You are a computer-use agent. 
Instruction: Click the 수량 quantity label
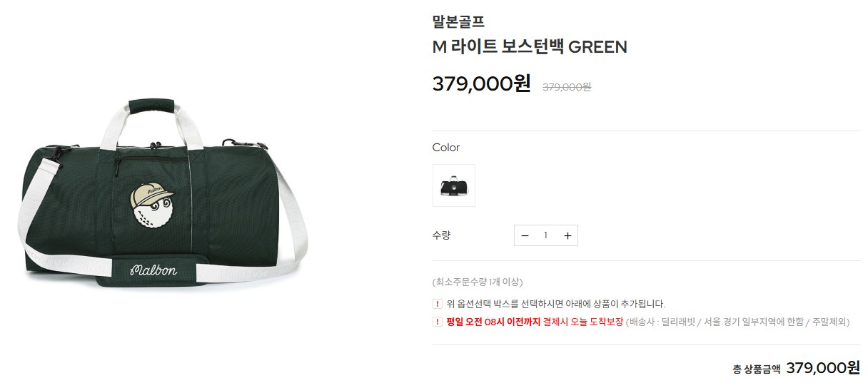(x=442, y=235)
